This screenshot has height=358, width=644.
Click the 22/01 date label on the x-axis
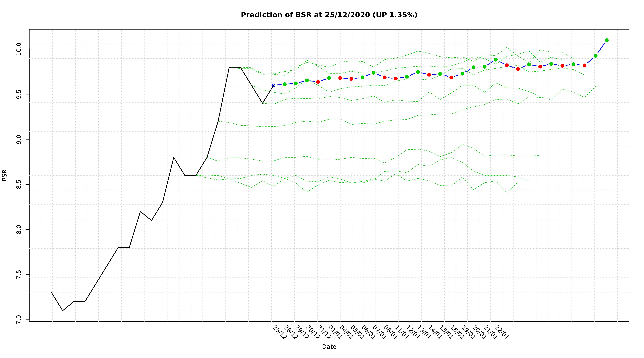[x=501, y=332]
